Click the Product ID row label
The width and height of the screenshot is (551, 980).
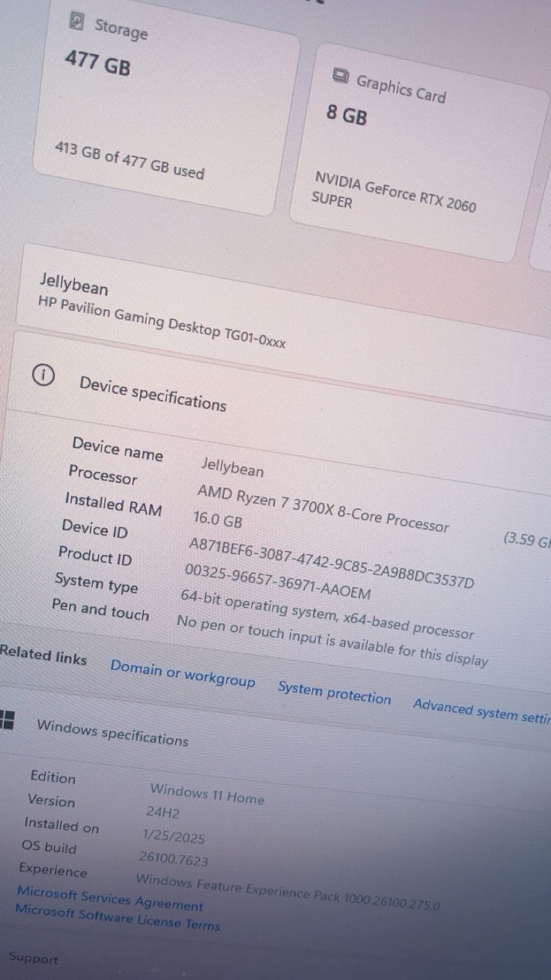[x=95, y=556]
